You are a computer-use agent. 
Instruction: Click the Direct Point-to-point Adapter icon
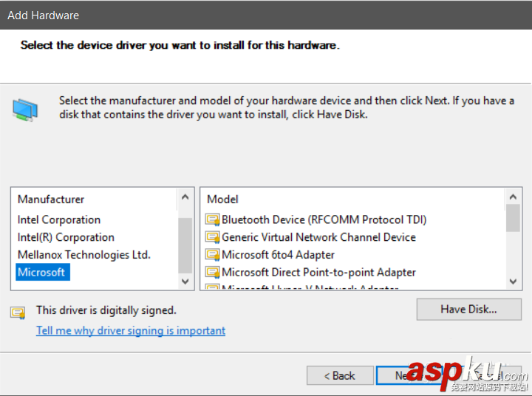213,273
